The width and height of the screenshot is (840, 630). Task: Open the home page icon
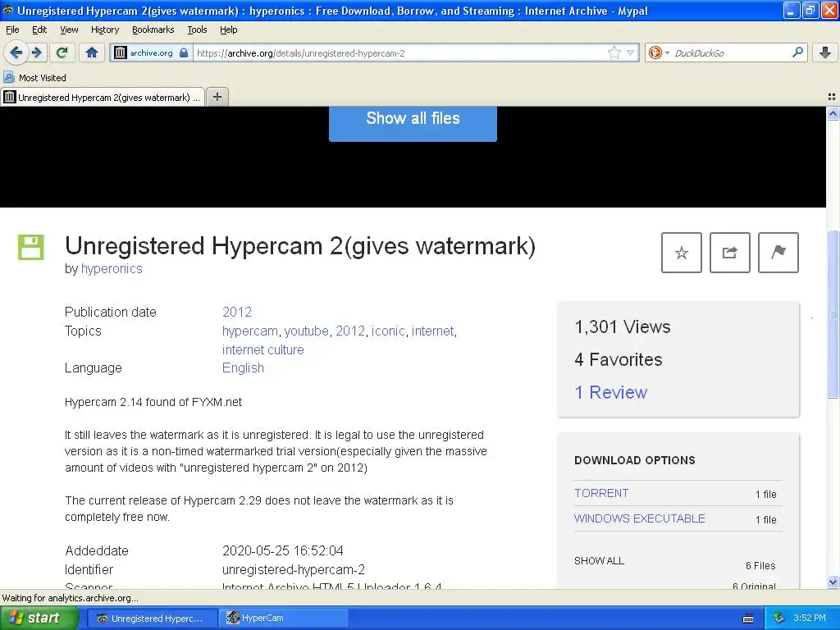pos(92,52)
